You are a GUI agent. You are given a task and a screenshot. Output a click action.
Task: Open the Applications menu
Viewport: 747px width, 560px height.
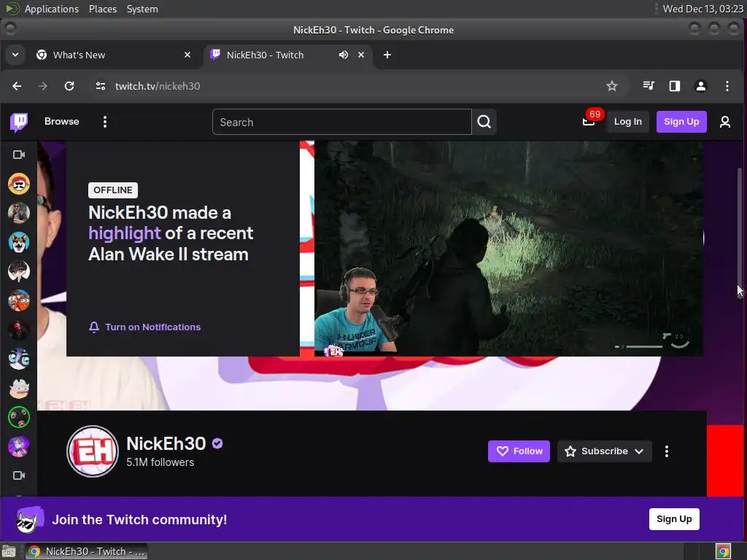[52, 9]
